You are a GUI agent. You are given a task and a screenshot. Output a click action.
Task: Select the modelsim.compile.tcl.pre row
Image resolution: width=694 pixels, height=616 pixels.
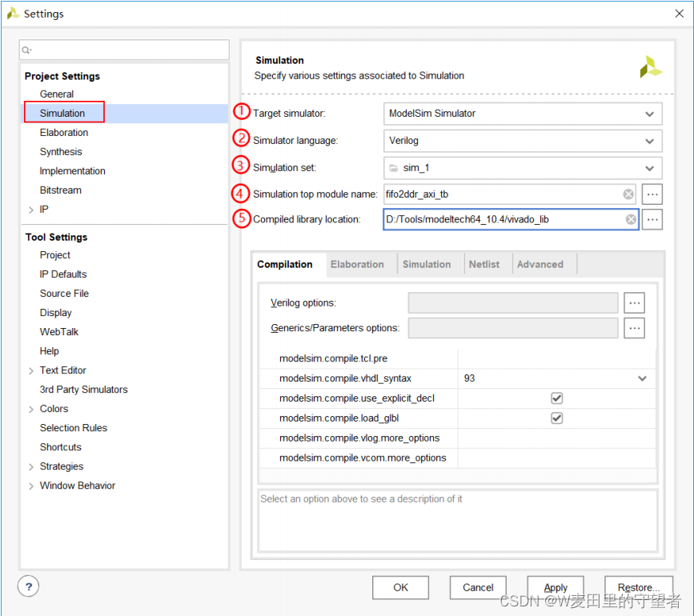click(457, 358)
